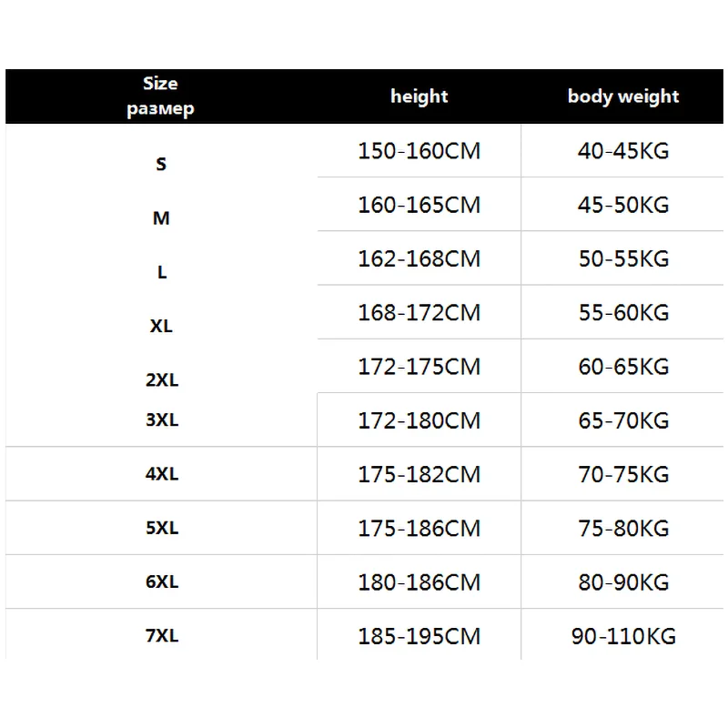This screenshot has height=728, width=728.
Task: Click the height column header
Action: click(420, 96)
